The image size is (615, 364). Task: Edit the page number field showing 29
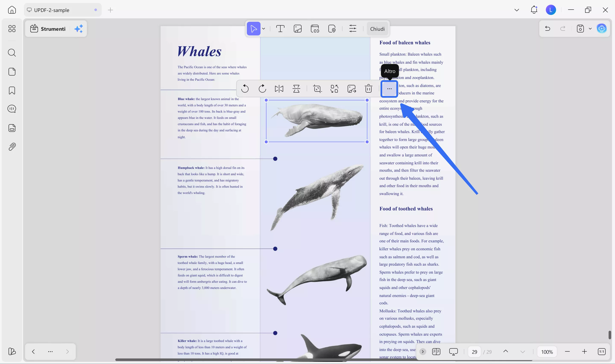tap(474, 351)
